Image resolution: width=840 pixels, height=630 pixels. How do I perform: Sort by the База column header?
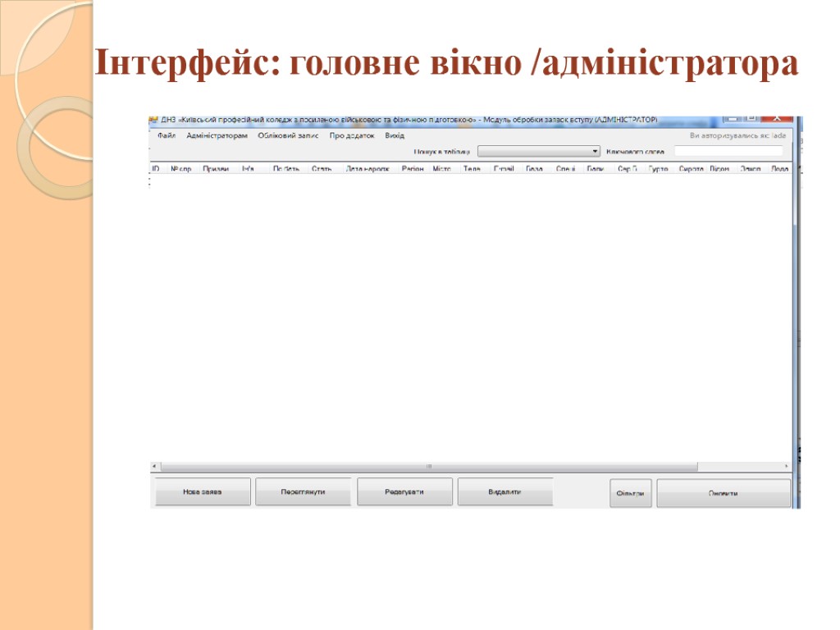535,169
